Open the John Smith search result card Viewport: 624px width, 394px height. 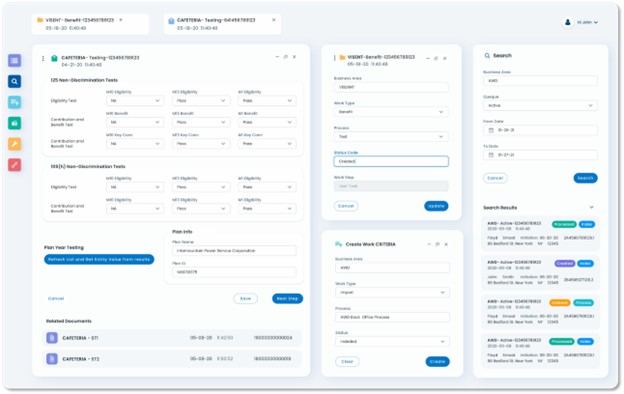(540, 273)
